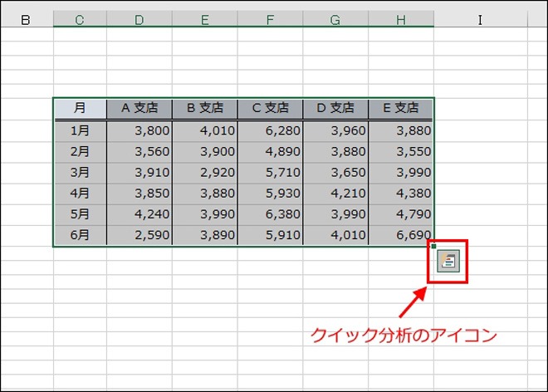Click the Quick Analysis icon
Image resolution: width=548 pixels, height=392 pixels.
pyautogui.click(x=448, y=262)
